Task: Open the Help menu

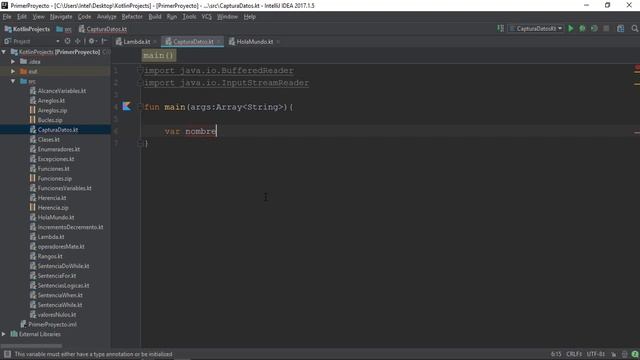Action: tap(249, 17)
